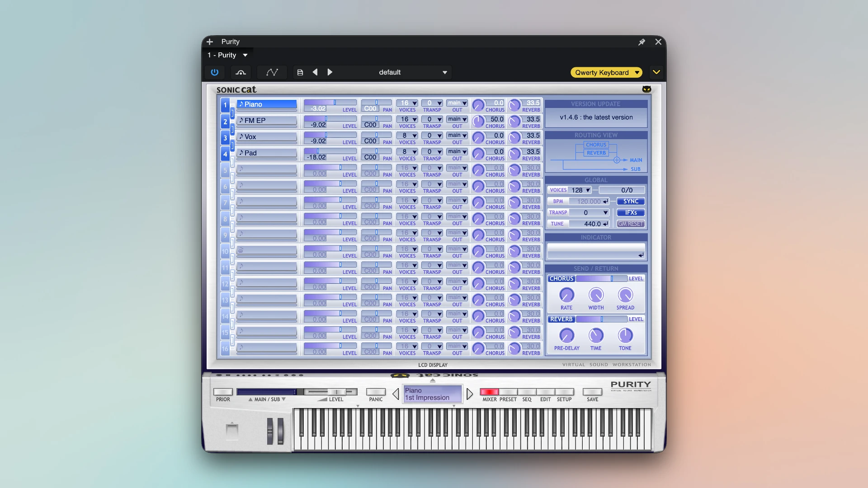Click the Piano 1st Impression preset display
The image size is (868, 488).
click(x=433, y=394)
